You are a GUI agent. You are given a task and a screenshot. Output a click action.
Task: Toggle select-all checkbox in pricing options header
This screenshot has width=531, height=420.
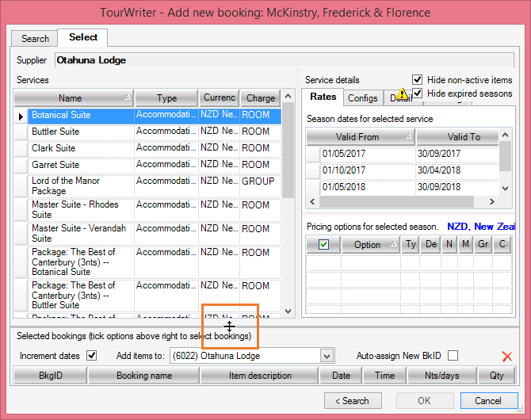(323, 245)
